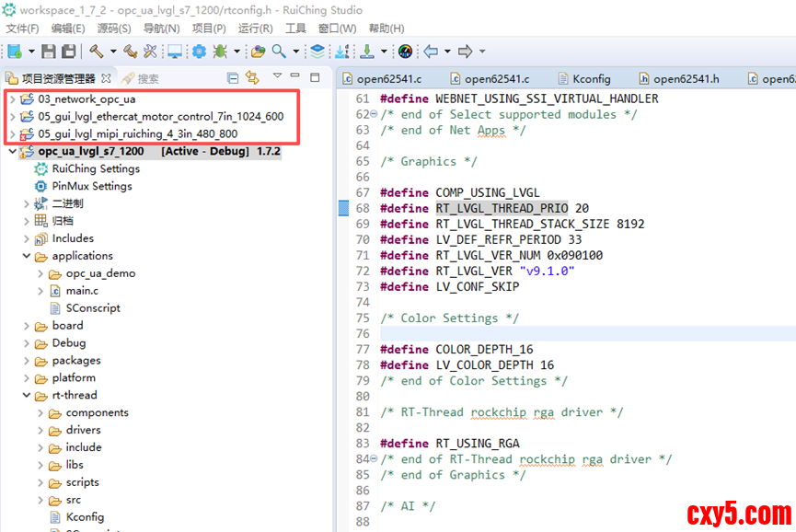The height and width of the screenshot is (532, 796).
Task: Click the green Debug bug icon
Action: tap(221, 52)
